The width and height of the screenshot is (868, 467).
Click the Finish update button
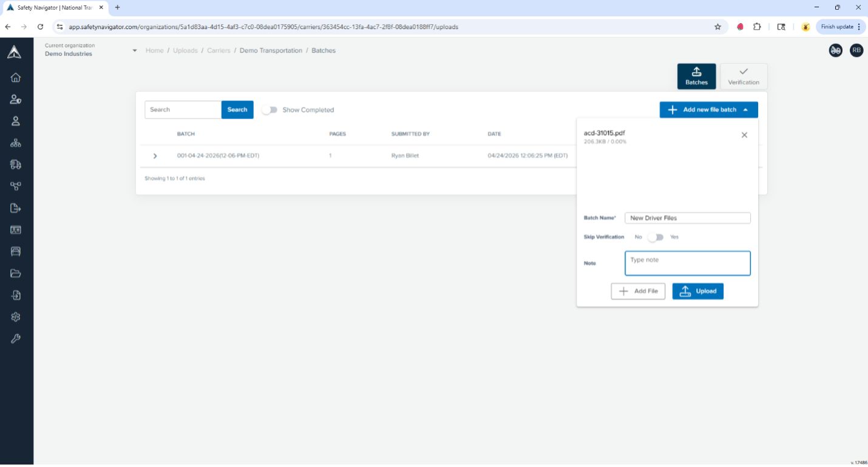pyautogui.click(x=840, y=27)
